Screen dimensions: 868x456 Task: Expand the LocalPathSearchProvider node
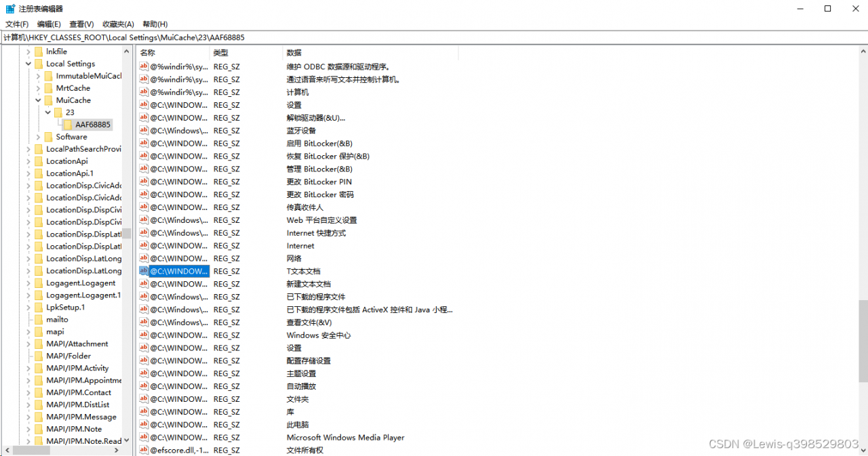[28, 149]
